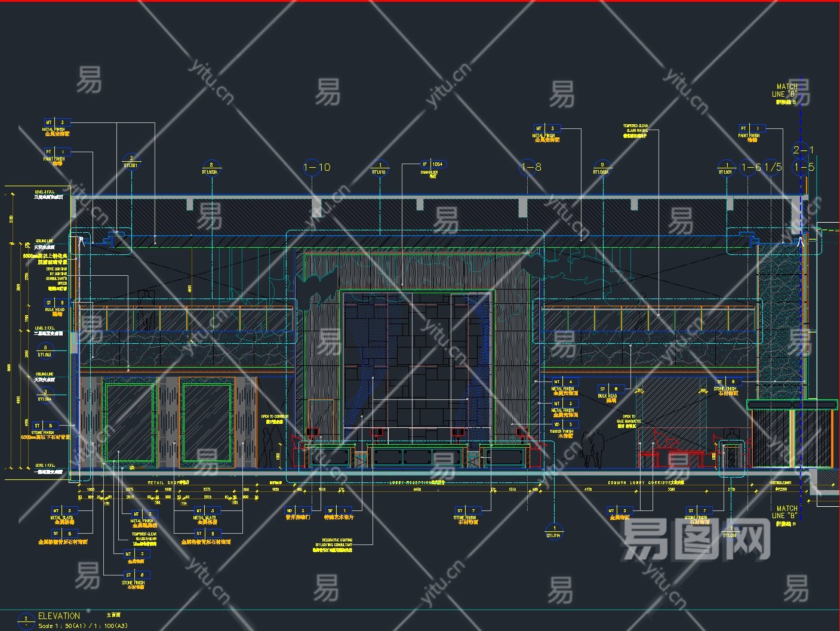This screenshot has height=631, width=840.
Task: Click detail bubble numbered 5, "DT1.003"
Action: (45, 351)
